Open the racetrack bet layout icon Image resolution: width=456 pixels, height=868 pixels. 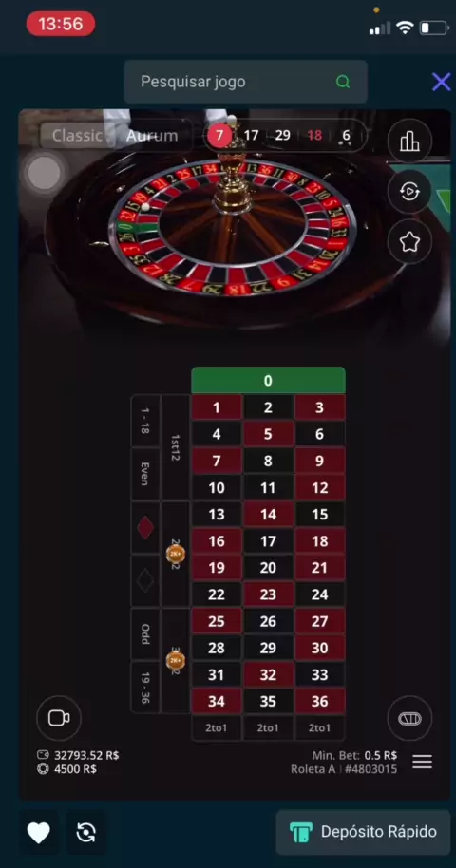tap(409, 719)
